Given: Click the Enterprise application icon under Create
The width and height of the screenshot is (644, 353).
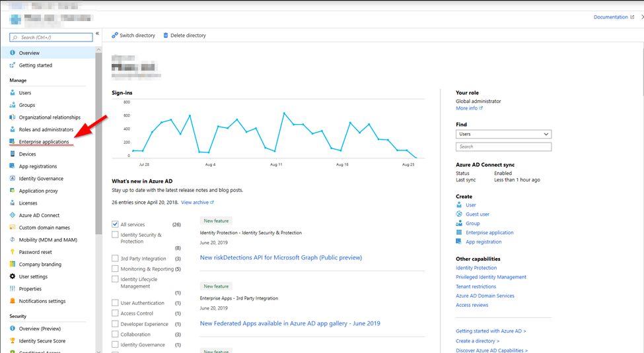Looking at the screenshot, I should [x=459, y=232].
